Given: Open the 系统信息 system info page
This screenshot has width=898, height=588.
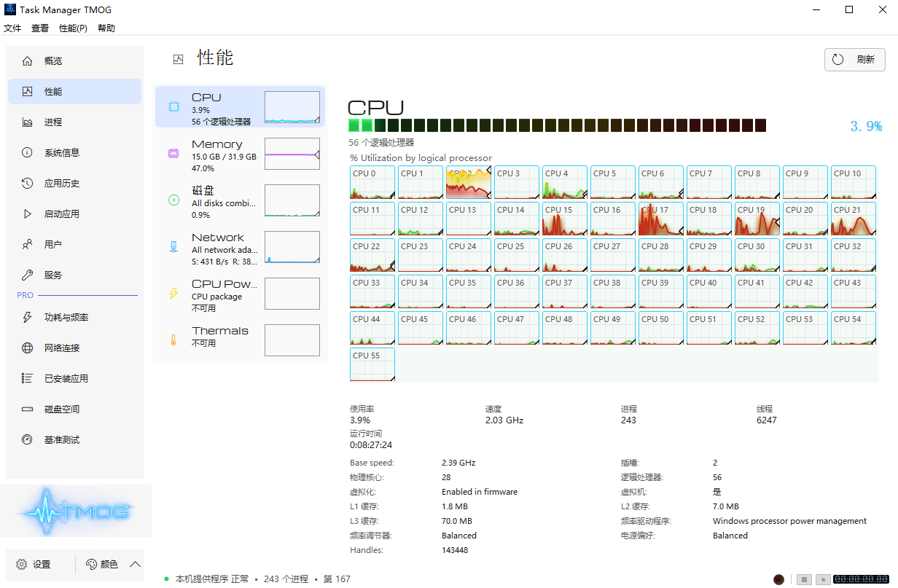Looking at the screenshot, I should pyautogui.click(x=74, y=153).
